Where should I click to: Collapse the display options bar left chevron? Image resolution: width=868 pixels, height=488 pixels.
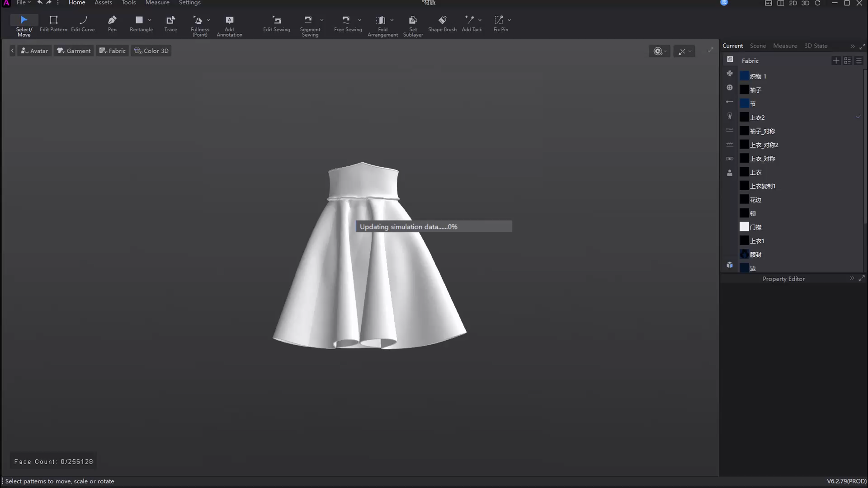coord(12,51)
